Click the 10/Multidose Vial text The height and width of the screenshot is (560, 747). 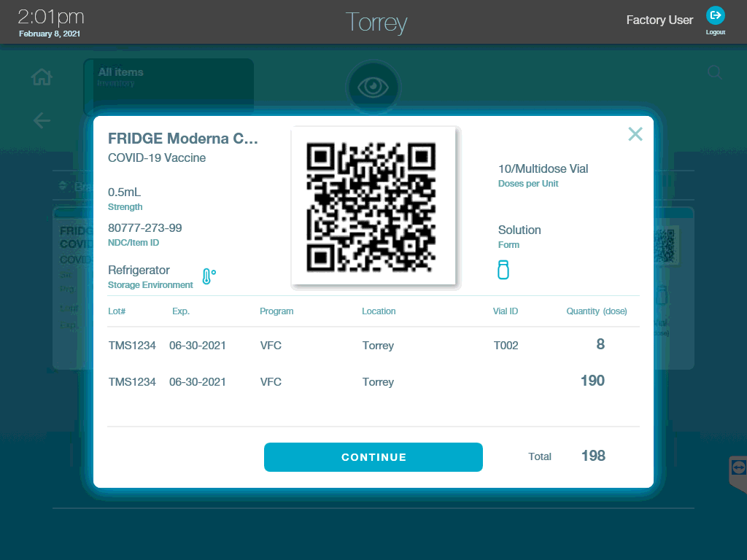click(x=543, y=168)
